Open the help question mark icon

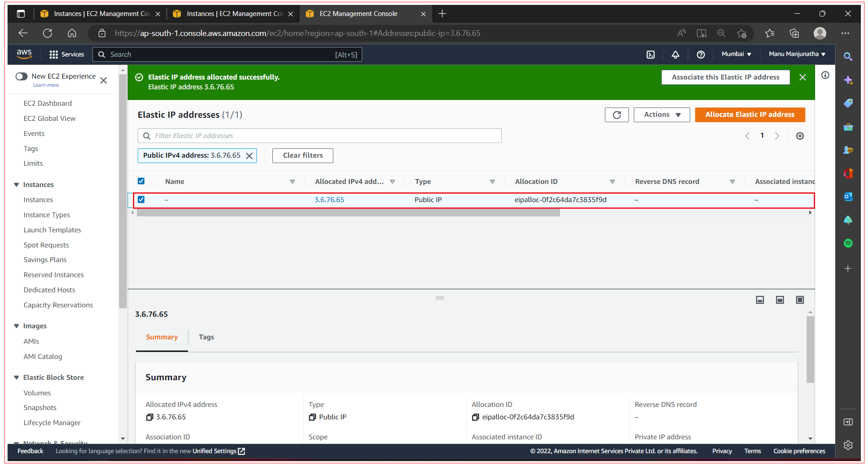pyautogui.click(x=701, y=54)
